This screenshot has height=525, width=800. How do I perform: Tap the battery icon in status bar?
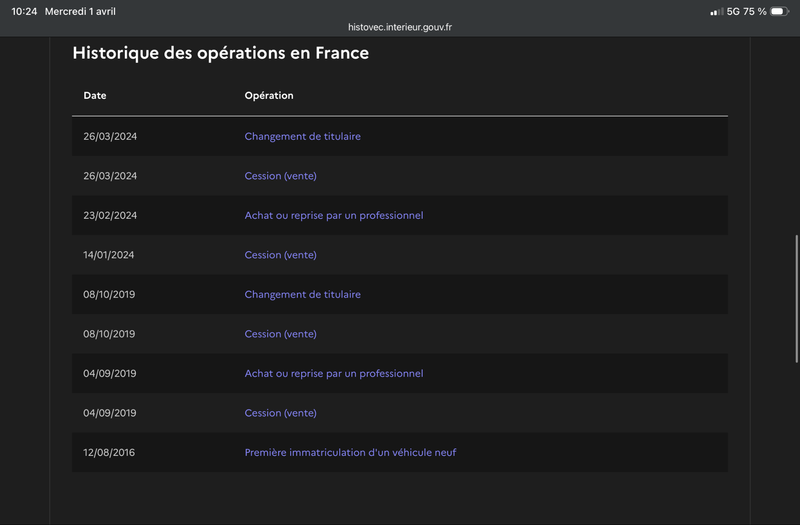click(x=779, y=11)
